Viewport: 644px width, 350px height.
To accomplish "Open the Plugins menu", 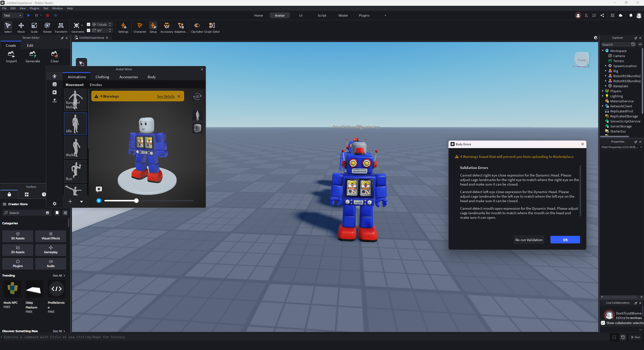I will tap(34, 8).
